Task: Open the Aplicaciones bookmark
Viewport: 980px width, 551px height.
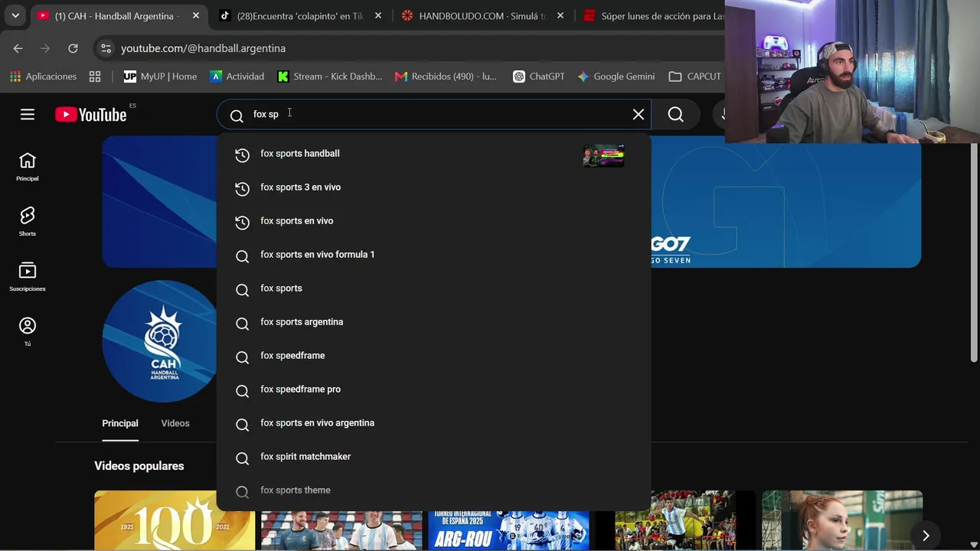Action: pos(43,77)
